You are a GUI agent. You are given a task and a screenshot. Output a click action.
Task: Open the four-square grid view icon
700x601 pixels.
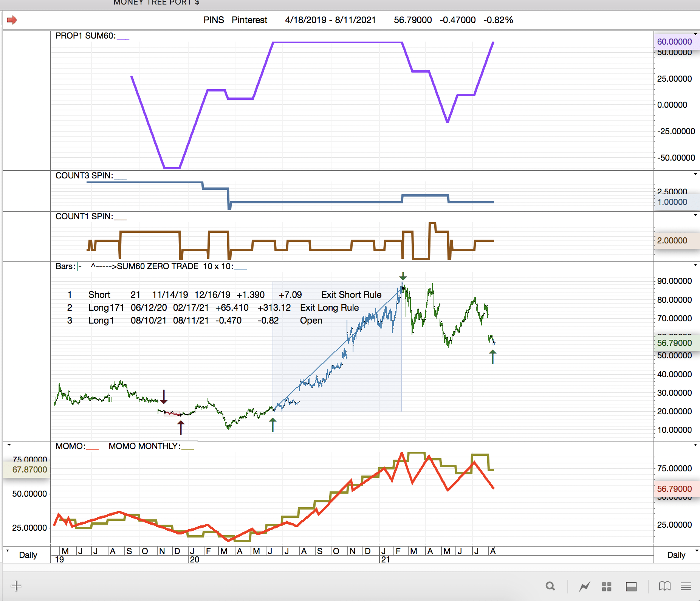click(x=607, y=586)
